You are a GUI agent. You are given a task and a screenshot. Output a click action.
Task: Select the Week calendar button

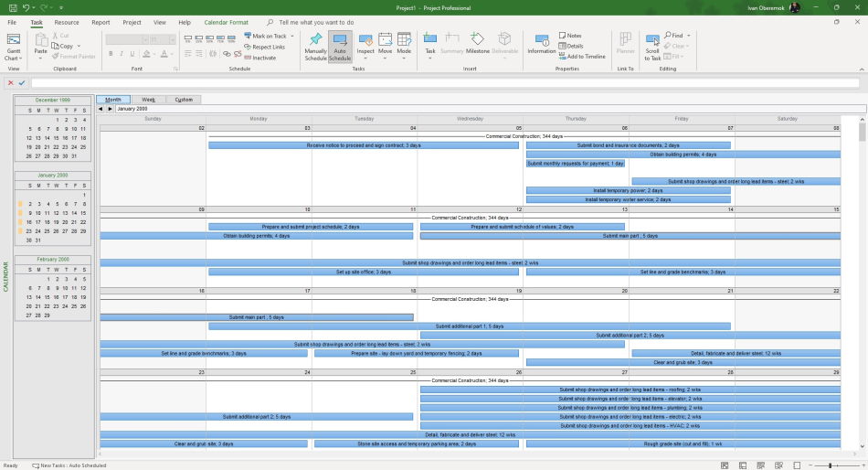click(x=148, y=100)
